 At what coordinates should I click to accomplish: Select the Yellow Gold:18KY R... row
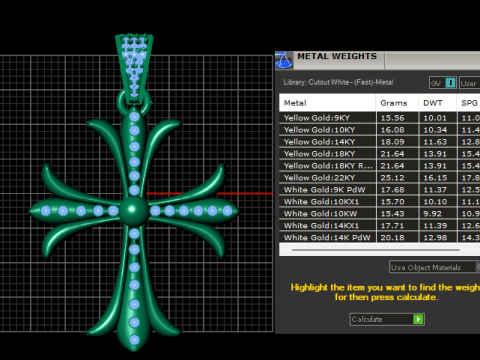pos(379,166)
